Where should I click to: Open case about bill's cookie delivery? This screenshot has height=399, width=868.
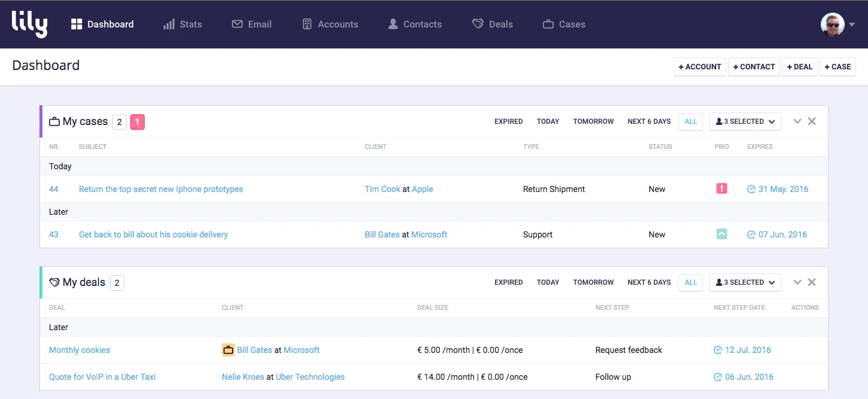tap(153, 234)
